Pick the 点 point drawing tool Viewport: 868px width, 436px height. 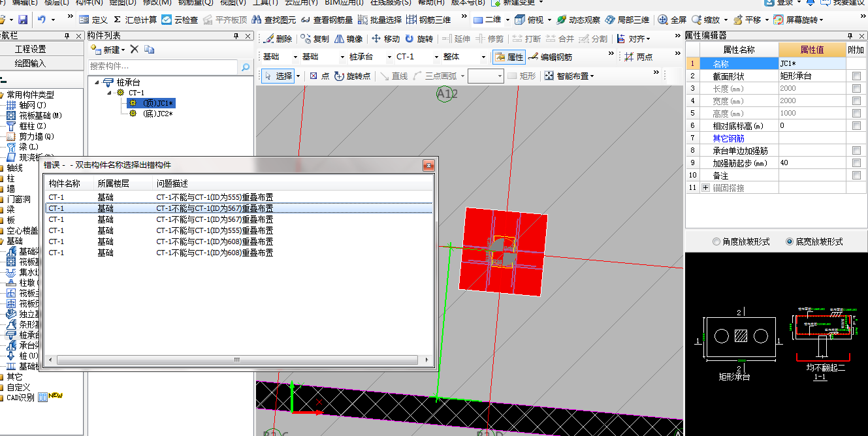click(x=319, y=76)
